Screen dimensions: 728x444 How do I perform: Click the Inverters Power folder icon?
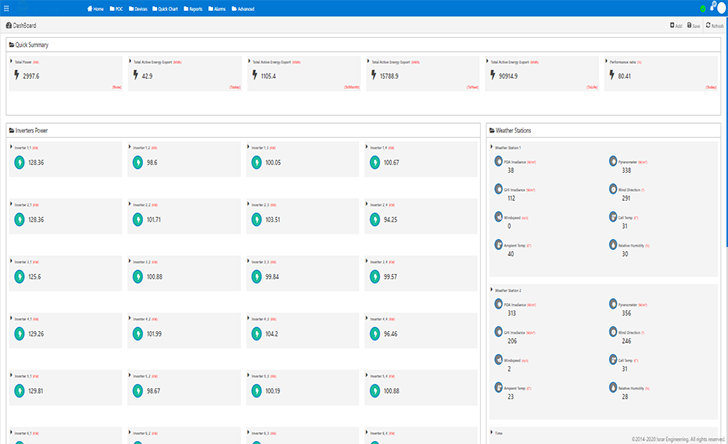click(x=12, y=131)
